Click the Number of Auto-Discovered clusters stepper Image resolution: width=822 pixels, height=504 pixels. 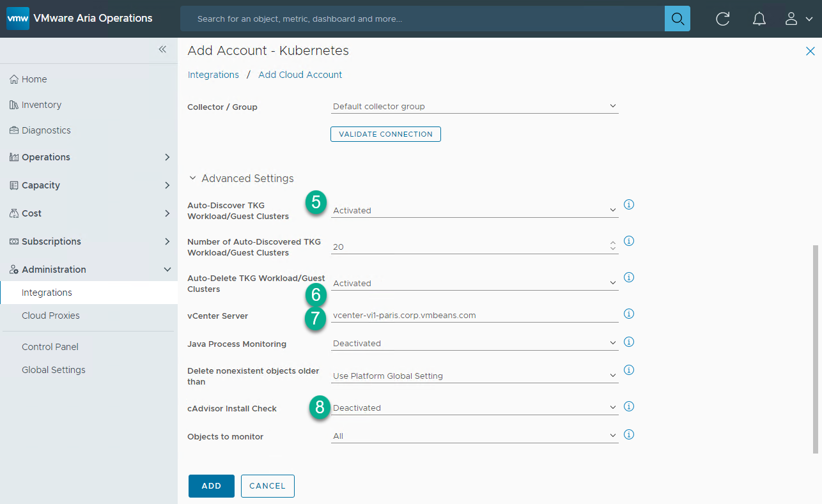point(612,246)
